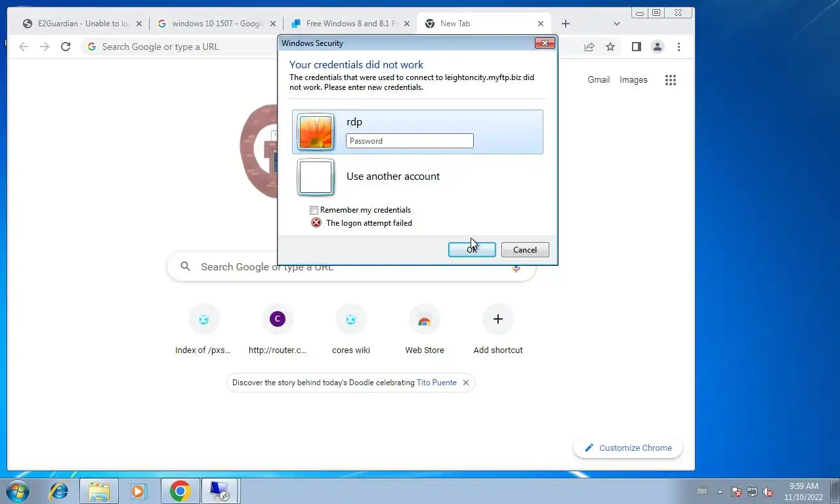This screenshot has height=504, width=840.
Task: Tick Remember my credentials checkbox
Action: [x=314, y=210]
